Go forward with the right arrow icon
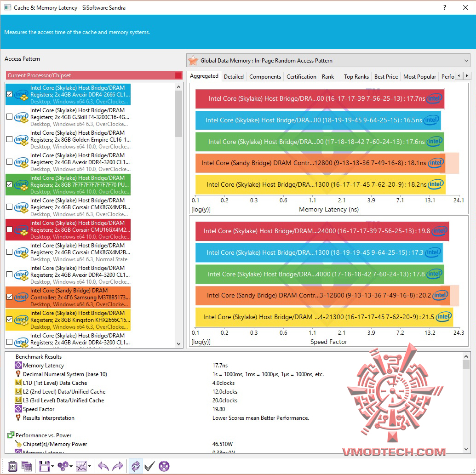The image size is (476, 475). 118,466
